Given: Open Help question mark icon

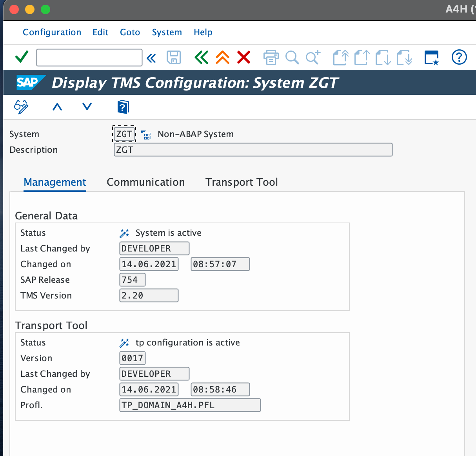Looking at the screenshot, I should (459, 57).
